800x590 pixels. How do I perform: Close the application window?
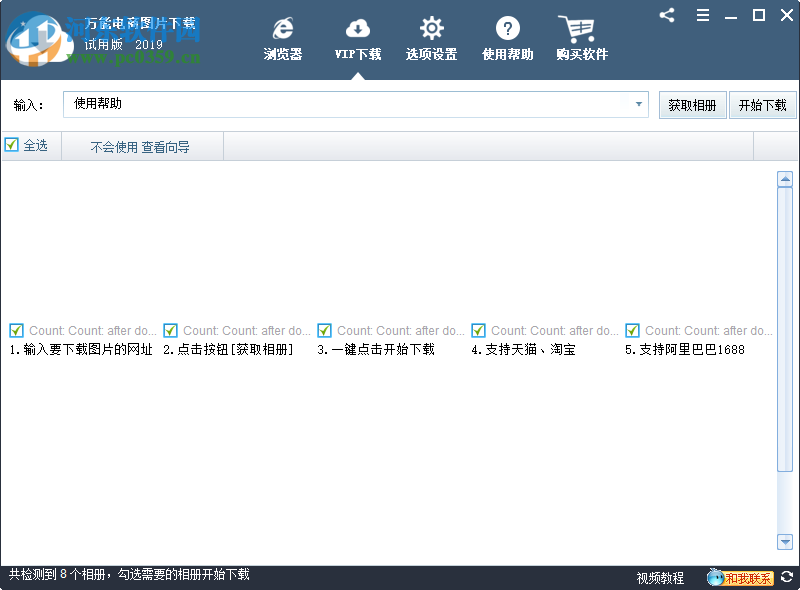[787, 15]
